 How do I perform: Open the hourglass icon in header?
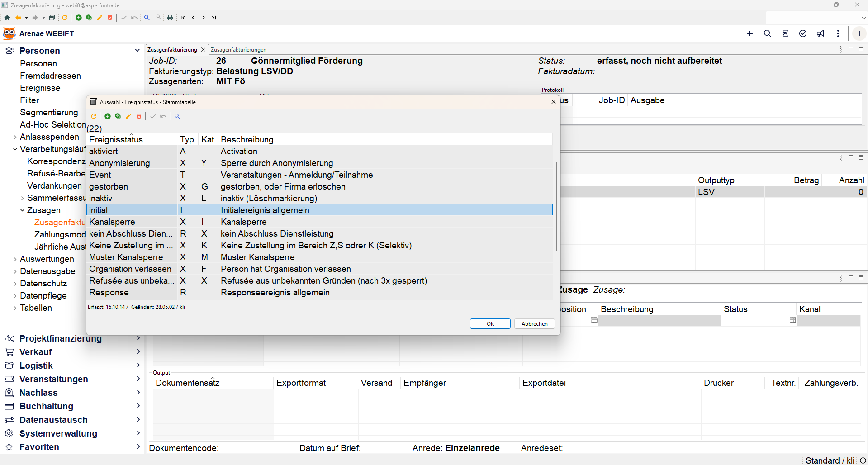point(785,33)
